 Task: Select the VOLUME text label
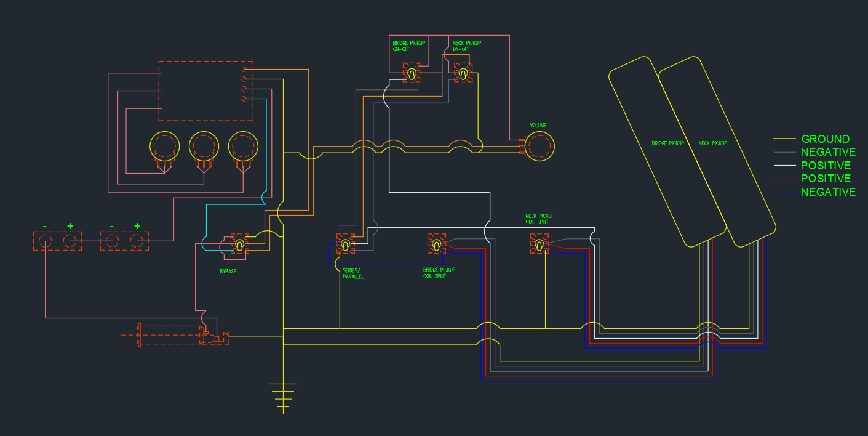[x=538, y=126]
